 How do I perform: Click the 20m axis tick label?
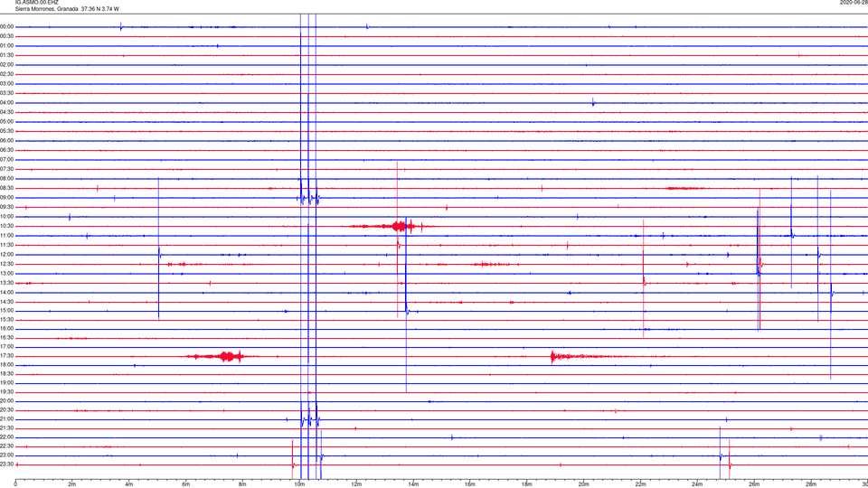[583, 484]
